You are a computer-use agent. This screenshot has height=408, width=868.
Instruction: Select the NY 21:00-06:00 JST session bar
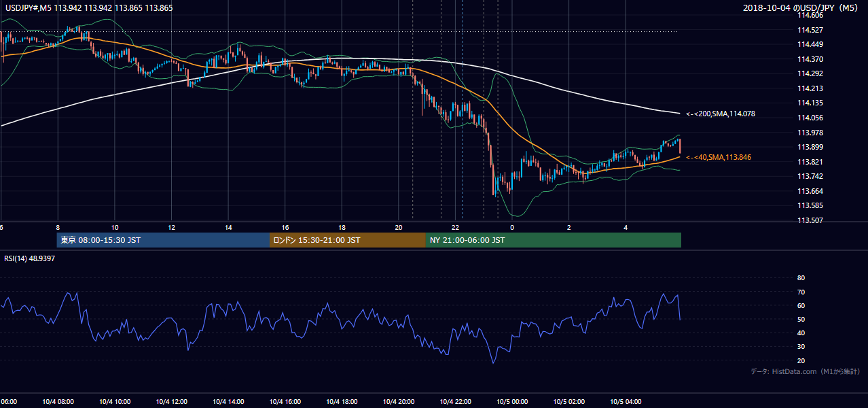pyautogui.click(x=554, y=240)
